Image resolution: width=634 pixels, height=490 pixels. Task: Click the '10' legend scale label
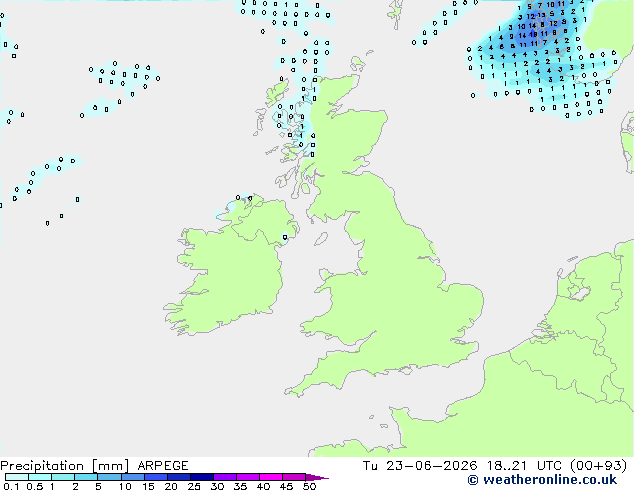[125, 486]
